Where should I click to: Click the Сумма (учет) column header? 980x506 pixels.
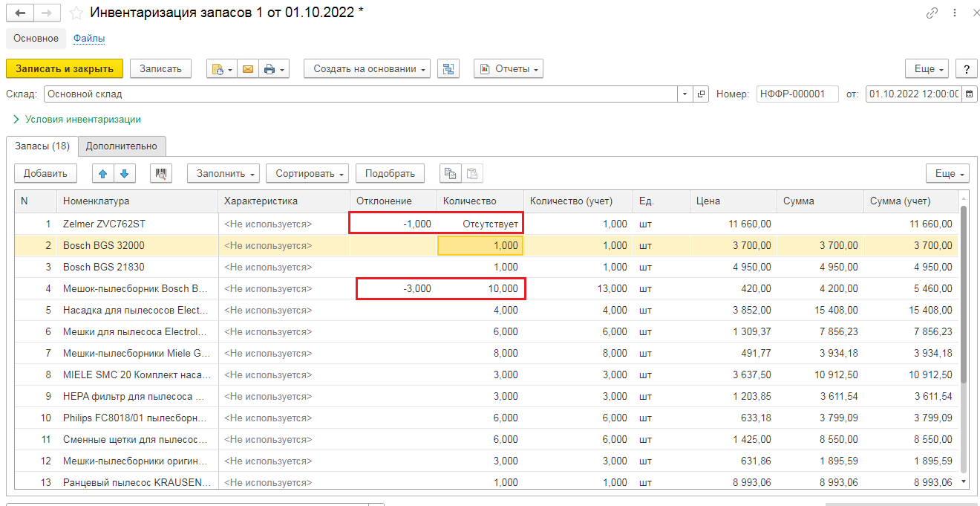[x=910, y=201]
